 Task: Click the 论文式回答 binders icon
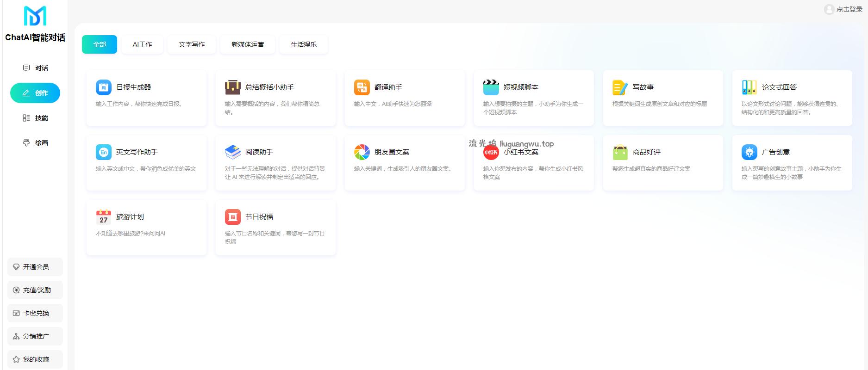point(749,87)
